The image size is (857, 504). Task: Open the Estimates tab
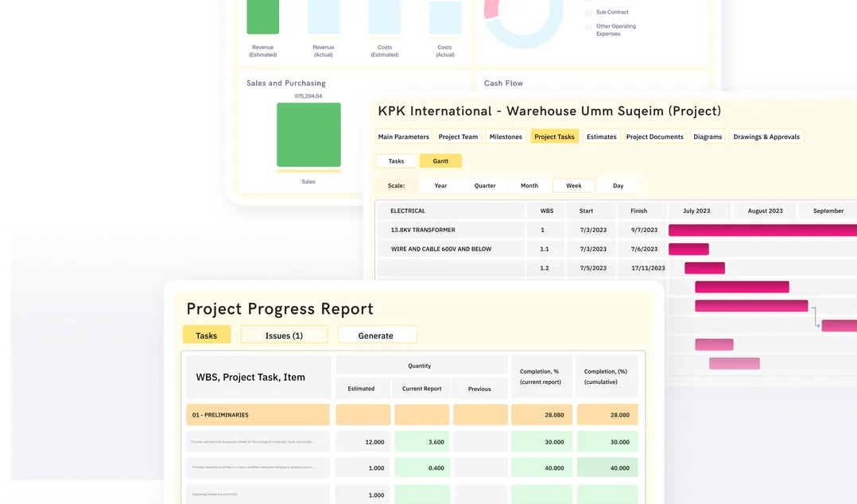pos(601,137)
